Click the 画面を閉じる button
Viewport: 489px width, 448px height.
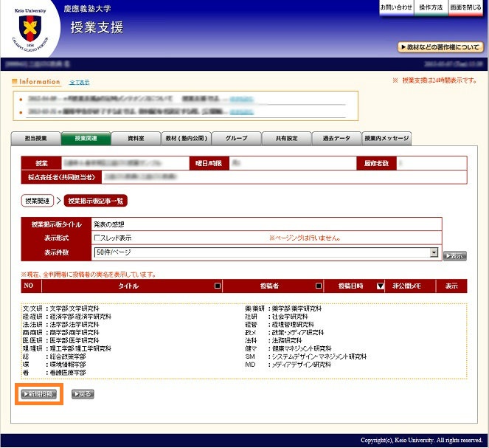pos(465,7)
